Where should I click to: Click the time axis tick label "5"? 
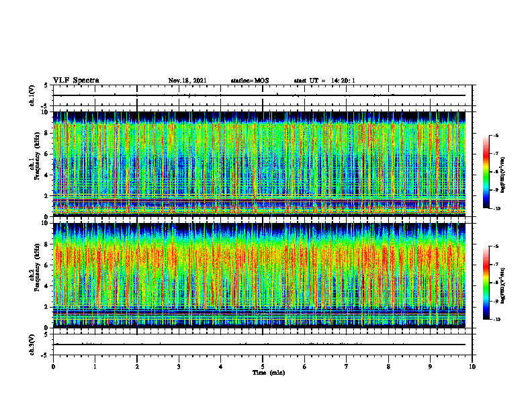(263, 367)
